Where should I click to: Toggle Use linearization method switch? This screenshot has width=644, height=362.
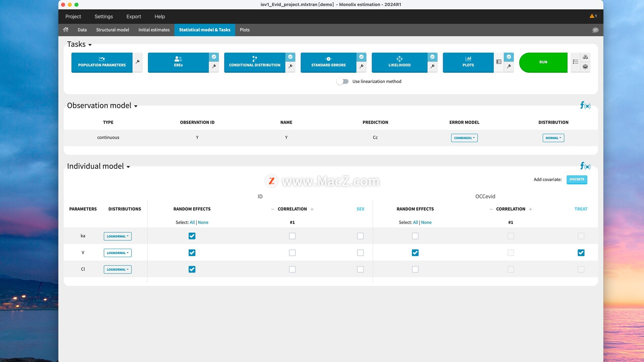[x=342, y=81]
